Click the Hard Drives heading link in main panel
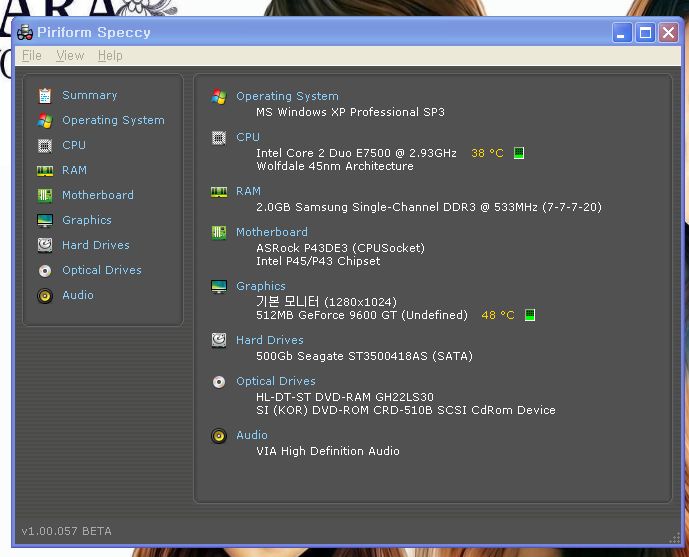Screen dimensions: 689x557 270,340
